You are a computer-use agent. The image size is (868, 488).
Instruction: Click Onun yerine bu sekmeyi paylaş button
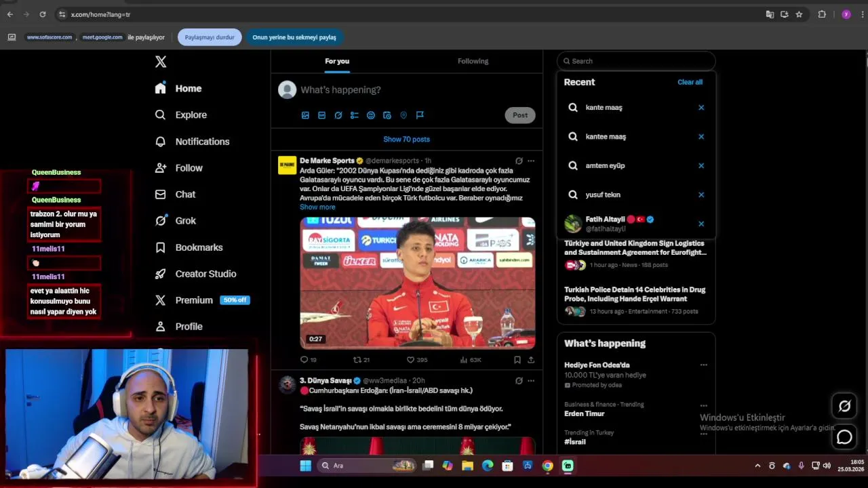click(294, 37)
